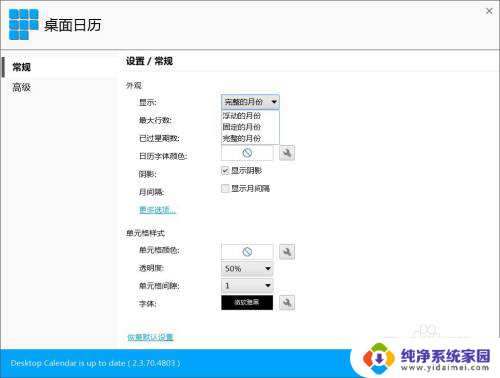This screenshot has width=500, height=378.
Task: Open the 50% transparency dropdown
Action: pos(247,269)
